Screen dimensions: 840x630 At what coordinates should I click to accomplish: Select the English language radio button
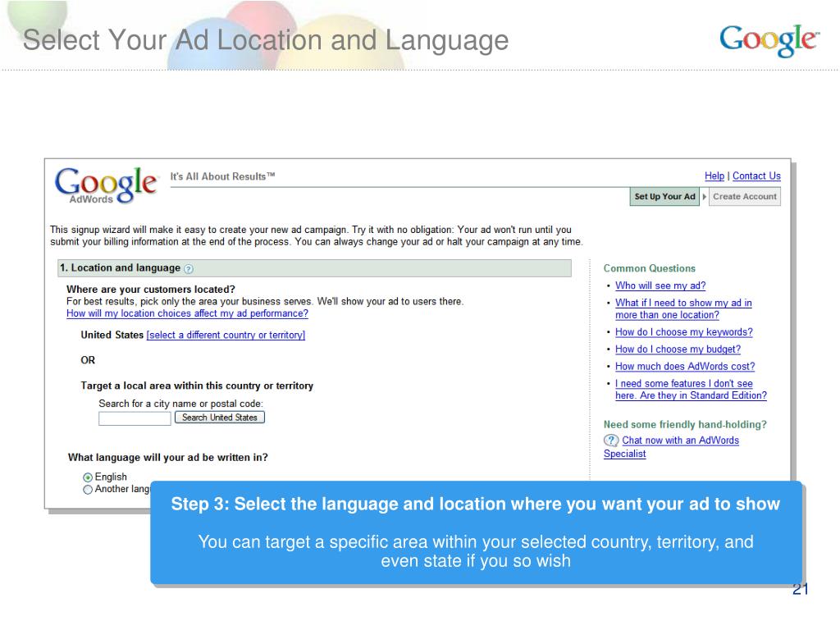tap(88, 477)
